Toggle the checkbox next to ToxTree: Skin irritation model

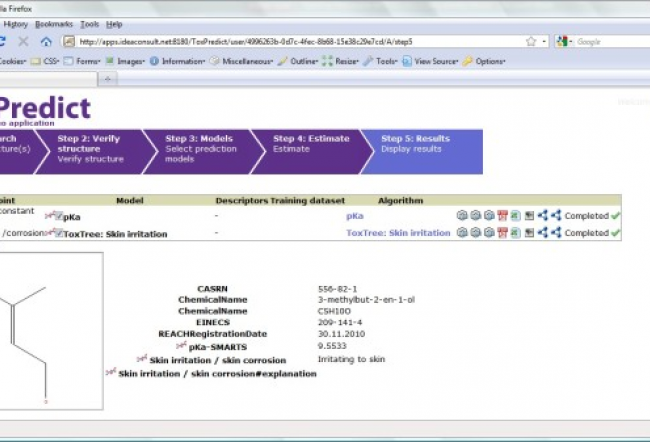coord(59,233)
